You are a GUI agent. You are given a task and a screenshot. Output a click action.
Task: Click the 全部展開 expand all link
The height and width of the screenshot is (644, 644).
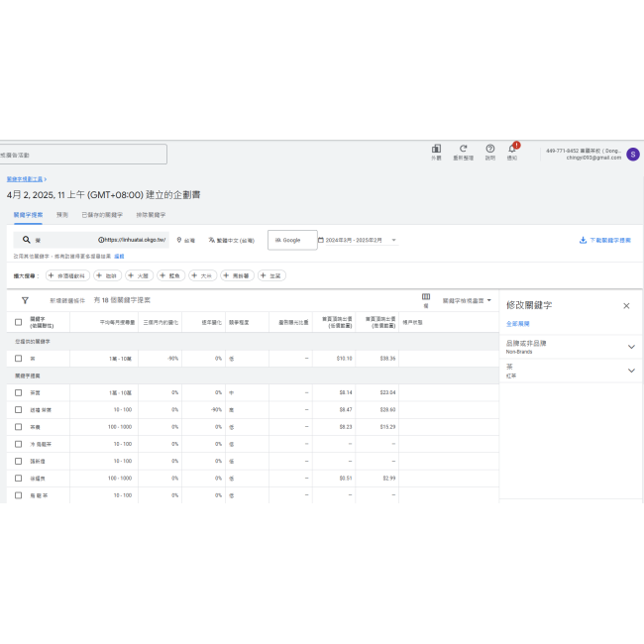coord(517,324)
